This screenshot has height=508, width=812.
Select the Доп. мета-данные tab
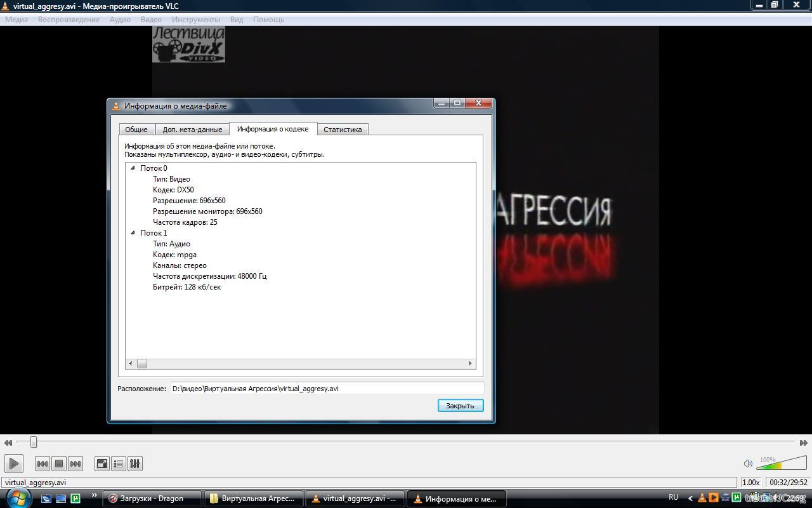[192, 130]
